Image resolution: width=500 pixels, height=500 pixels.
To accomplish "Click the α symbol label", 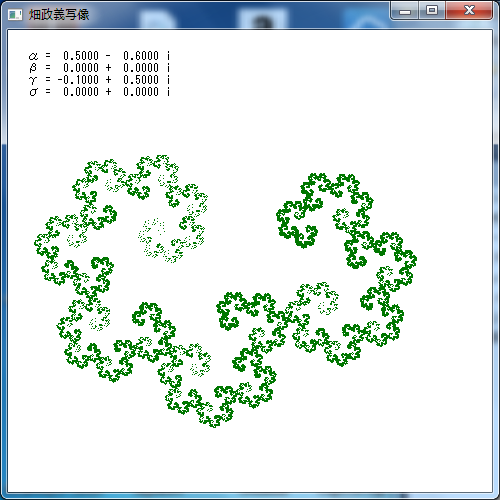I will pyautogui.click(x=33, y=56).
